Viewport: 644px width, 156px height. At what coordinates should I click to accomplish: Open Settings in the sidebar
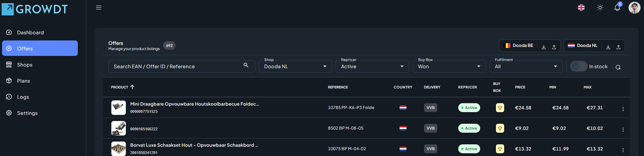40,113
